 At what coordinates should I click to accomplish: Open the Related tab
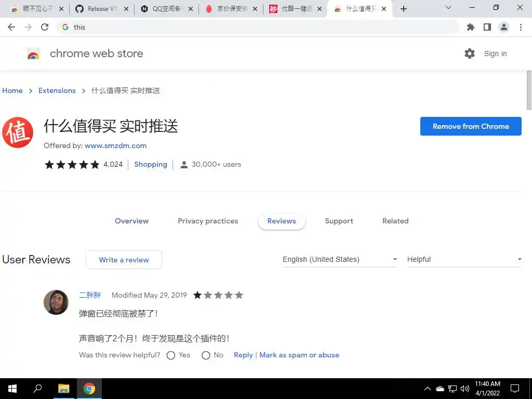pos(395,221)
